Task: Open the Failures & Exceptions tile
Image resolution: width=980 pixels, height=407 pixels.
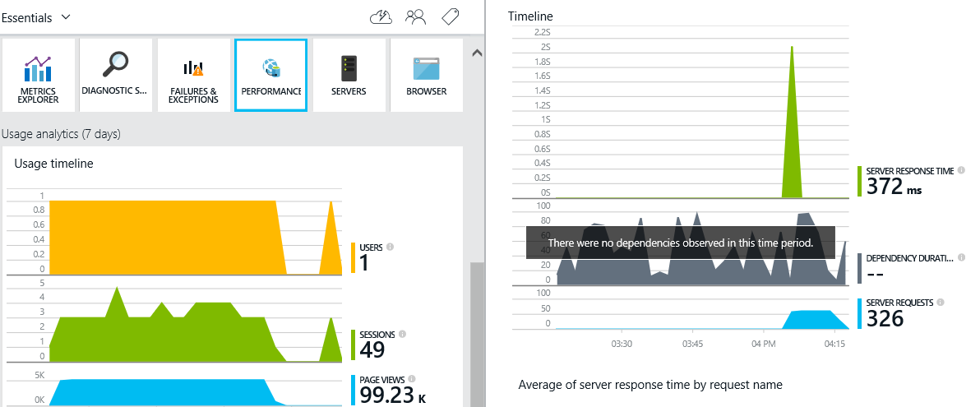Action: pyautogui.click(x=194, y=76)
